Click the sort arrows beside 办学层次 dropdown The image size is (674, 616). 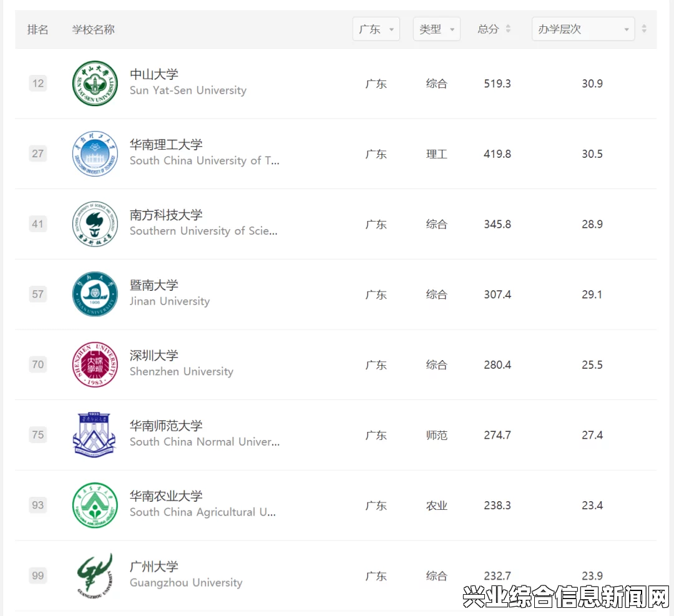coord(644,29)
